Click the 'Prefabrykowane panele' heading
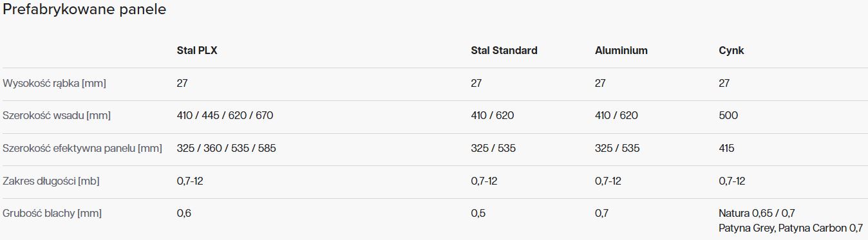Screen dimensions: 868x240 click(84, 10)
